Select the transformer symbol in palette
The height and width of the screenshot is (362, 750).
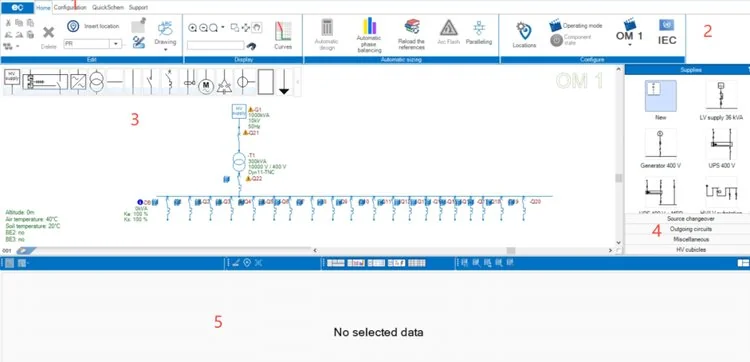coord(96,82)
